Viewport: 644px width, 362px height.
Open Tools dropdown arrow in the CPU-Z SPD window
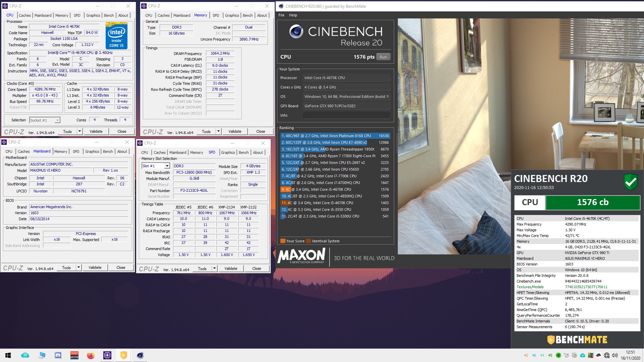pyautogui.click(x=214, y=268)
